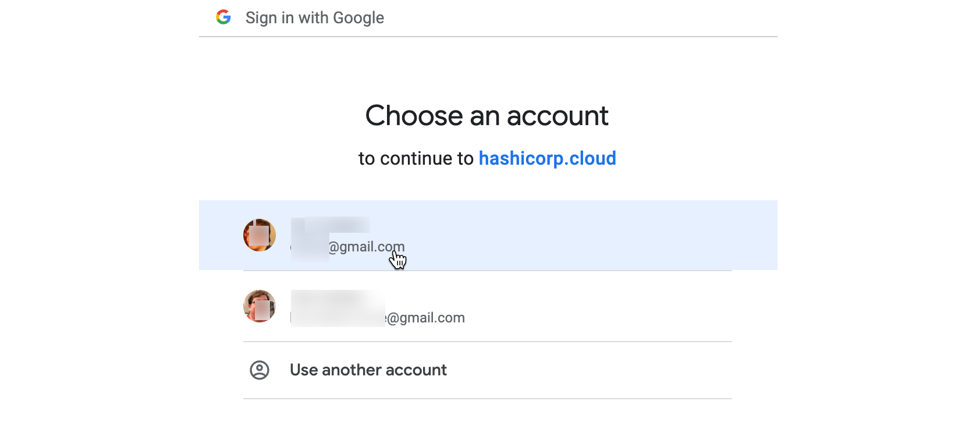Click Use another account
980x426 pixels.
click(368, 370)
